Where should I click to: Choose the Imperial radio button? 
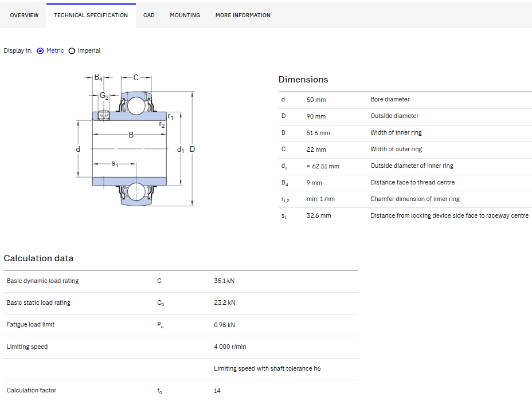(x=72, y=51)
